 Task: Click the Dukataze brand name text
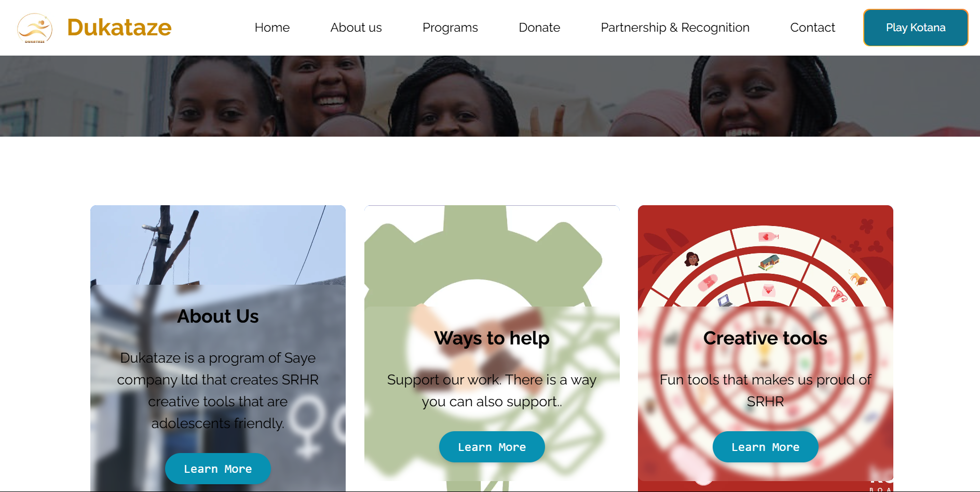[119, 28]
